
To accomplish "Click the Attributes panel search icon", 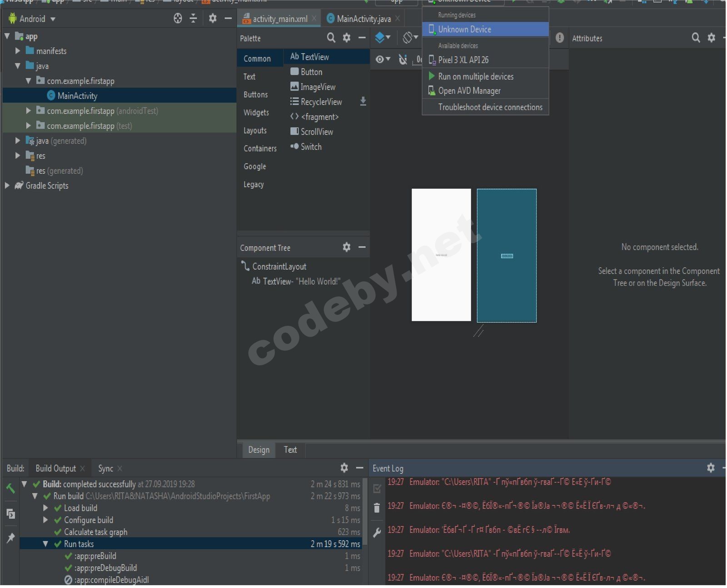I will tap(696, 38).
